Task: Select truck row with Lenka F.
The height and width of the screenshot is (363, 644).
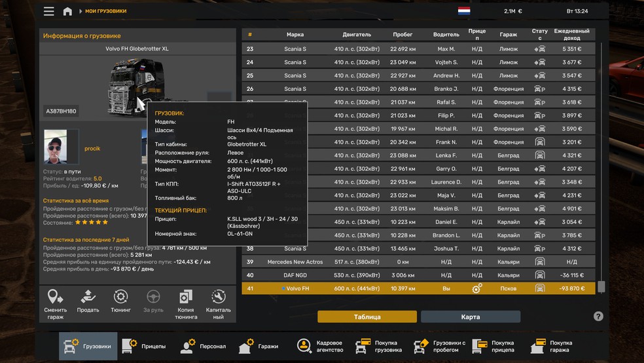Action: pos(418,155)
